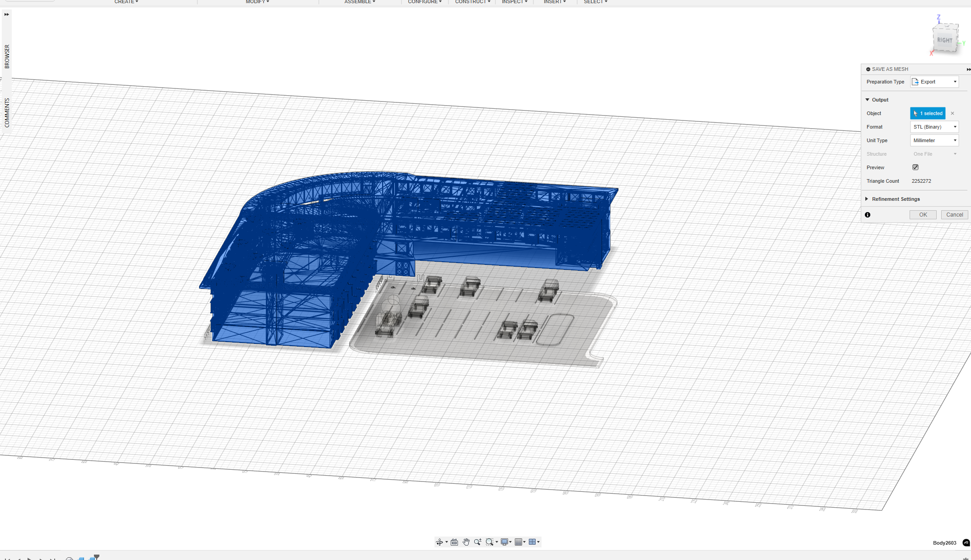
Task: Select the Zoom plus-minus tool
Action: pyautogui.click(x=478, y=542)
